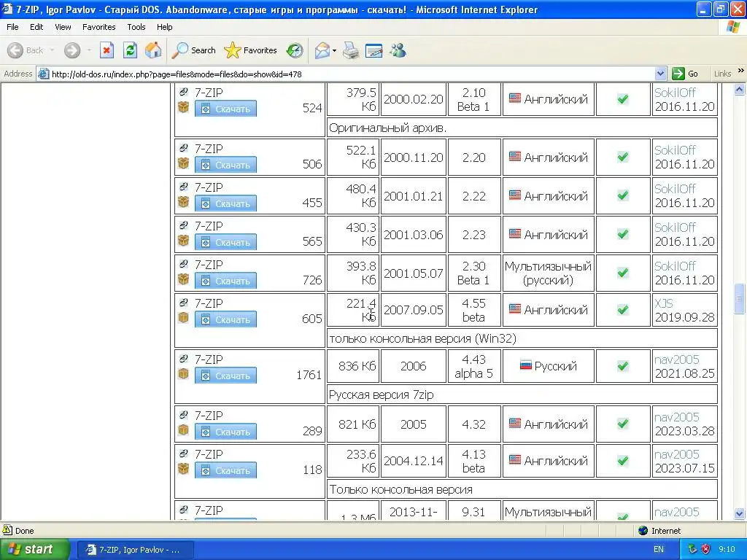The width and height of the screenshot is (747, 560).
Task: Click the vertical scrollbar thumb
Action: pyautogui.click(x=740, y=298)
